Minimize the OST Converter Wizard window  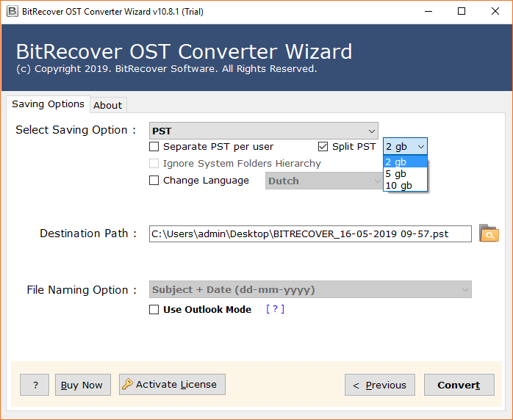[427, 11]
